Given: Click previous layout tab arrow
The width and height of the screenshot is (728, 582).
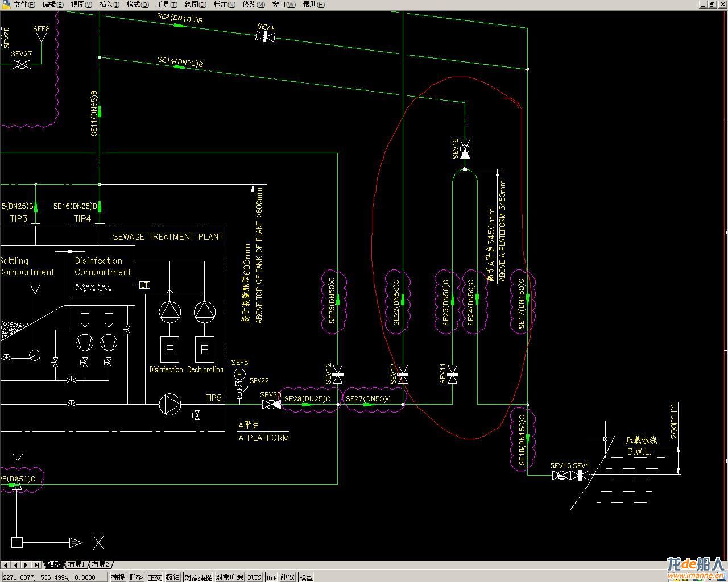Looking at the screenshot, I should point(15,564).
